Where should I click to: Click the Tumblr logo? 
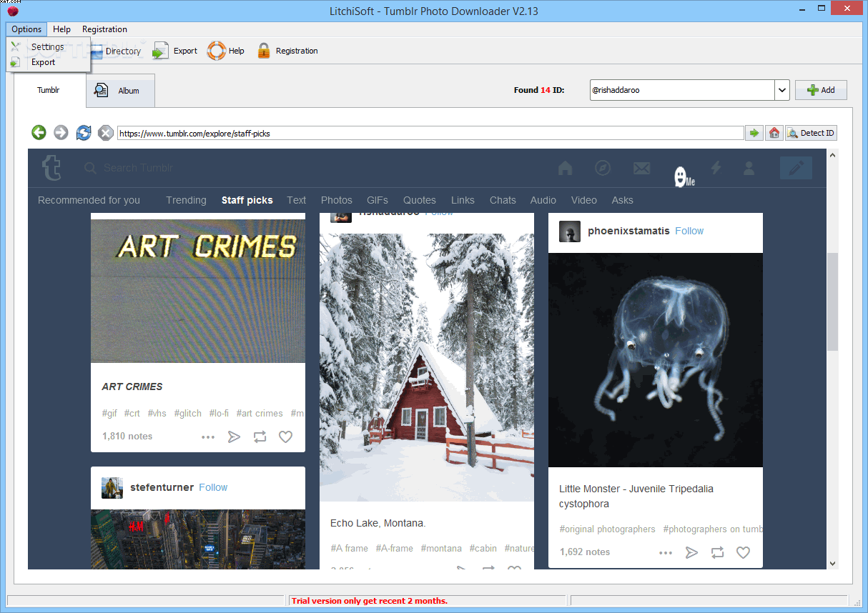[x=51, y=168]
